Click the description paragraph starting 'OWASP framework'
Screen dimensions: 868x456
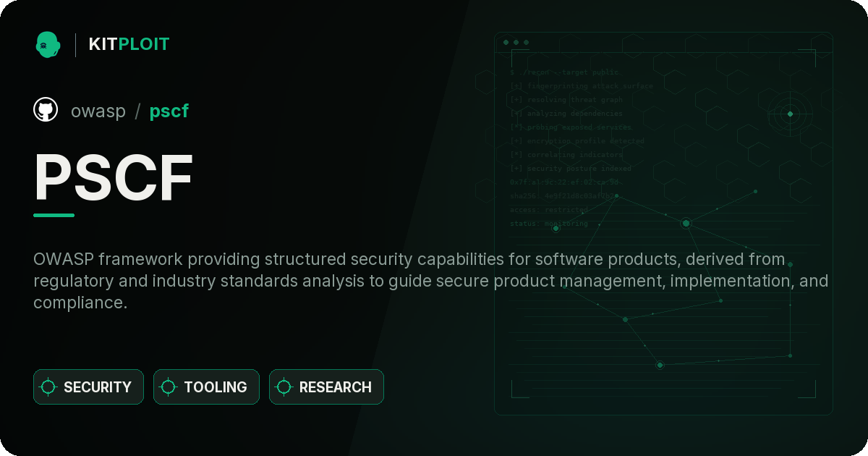click(x=430, y=281)
